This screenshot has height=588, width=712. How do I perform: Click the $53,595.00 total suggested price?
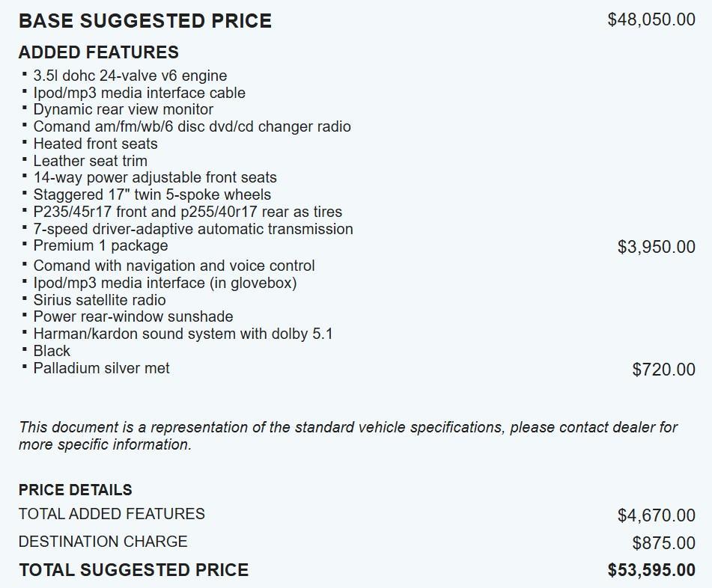651,570
